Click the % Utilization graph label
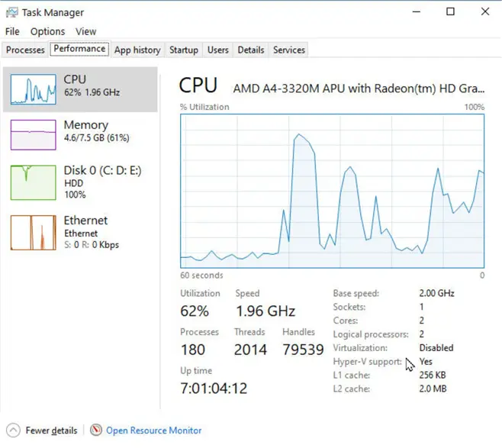The height and width of the screenshot is (448, 502). coord(204,107)
